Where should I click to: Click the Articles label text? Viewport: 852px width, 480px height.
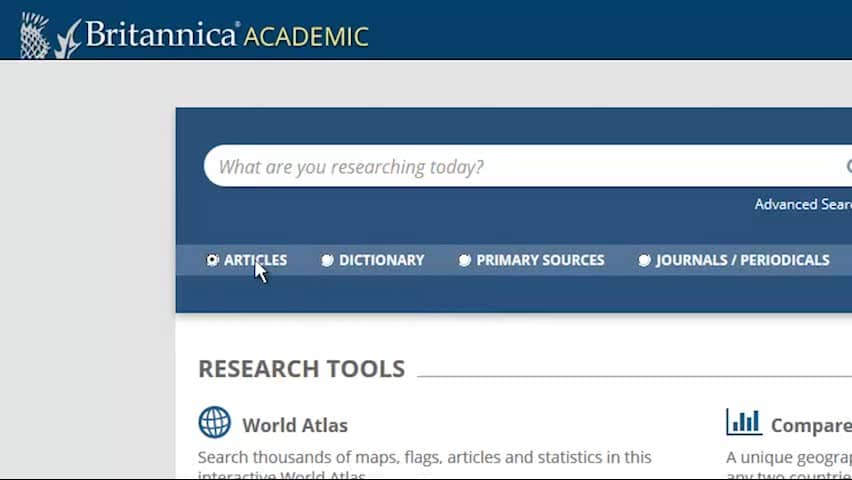[x=255, y=260]
